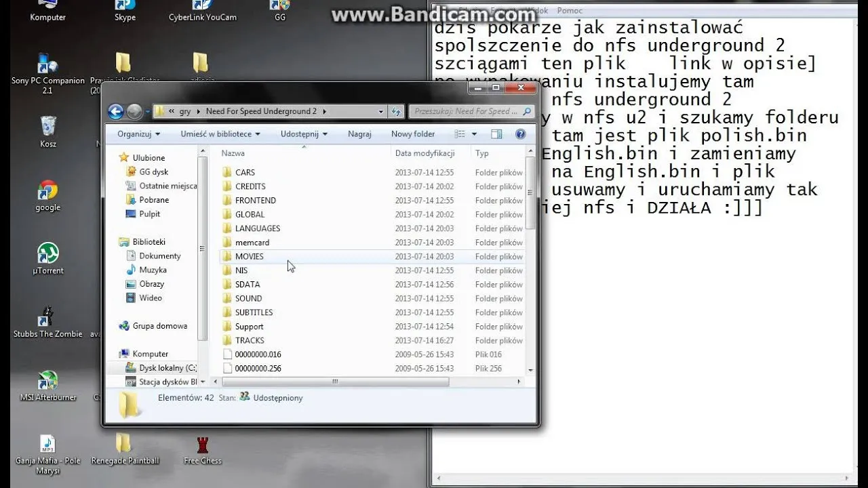This screenshot has height=488, width=868.
Task: Open Explorer help question mark icon
Action: click(520, 134)
